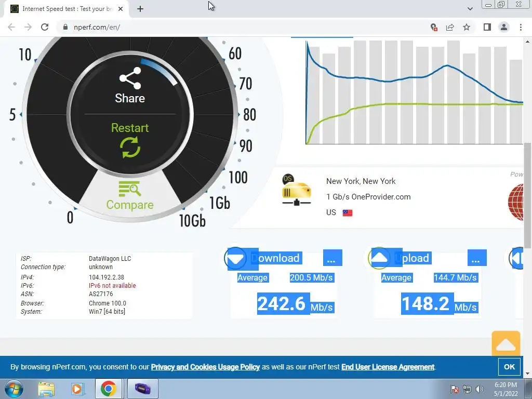Click the IPv4 address 104.192.2.38

(x=107, y=277)
